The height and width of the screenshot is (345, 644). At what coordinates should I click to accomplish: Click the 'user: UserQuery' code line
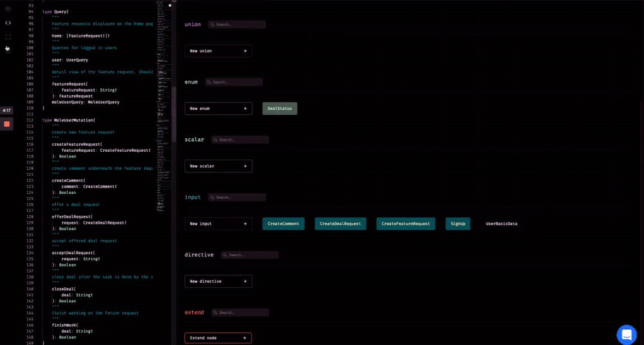pyautogui.click(x=70, y=60)
